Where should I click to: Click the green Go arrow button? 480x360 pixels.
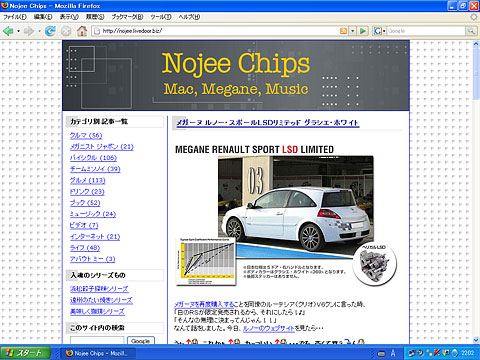[x=363, y=31]
